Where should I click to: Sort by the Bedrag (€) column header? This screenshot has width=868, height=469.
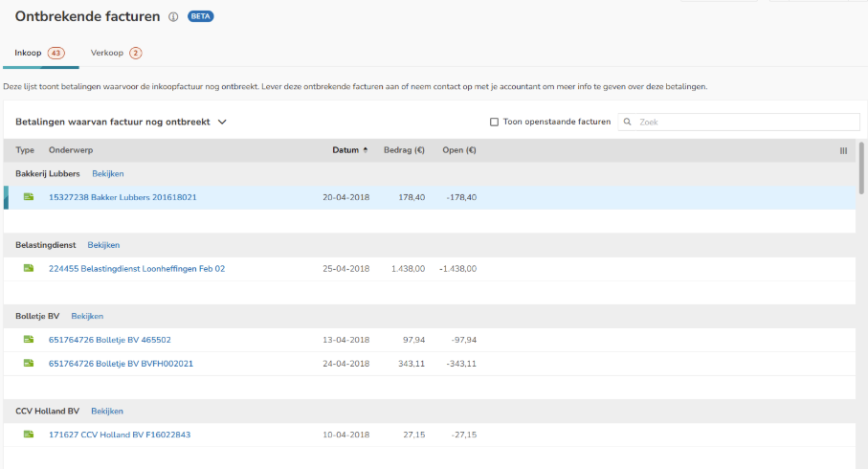tap(404, 150)
